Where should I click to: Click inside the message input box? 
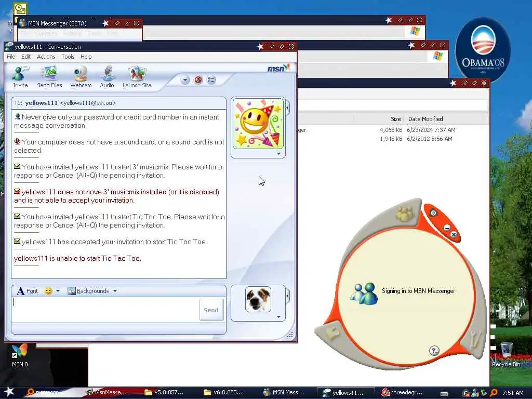[x=105, y=310]
